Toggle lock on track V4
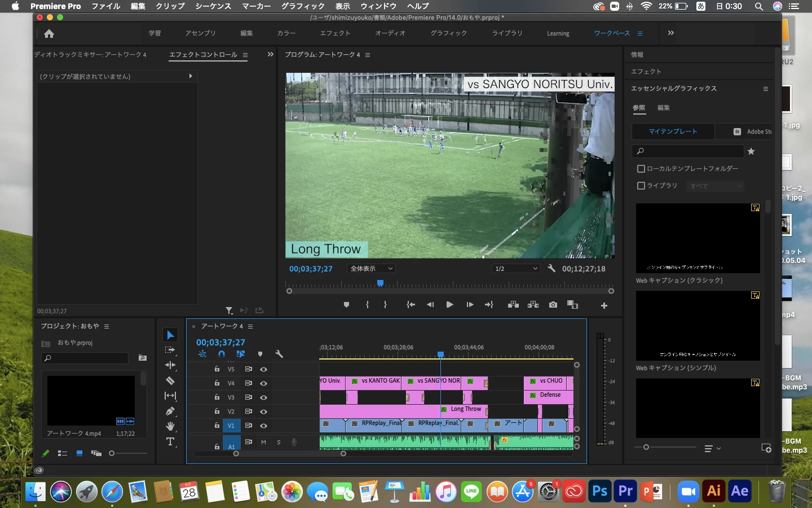Image resolution: width=812 pixels, height=508 pixels. (x=217, y=383)
